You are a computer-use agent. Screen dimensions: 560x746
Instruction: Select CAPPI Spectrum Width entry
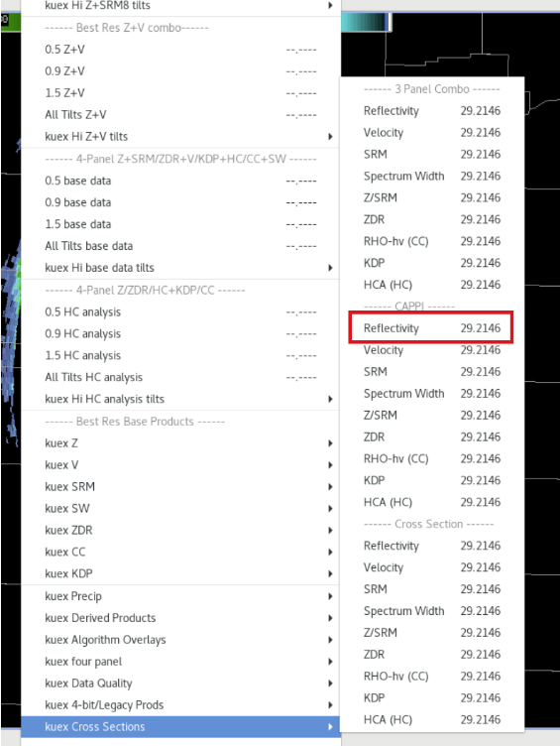click(432, 394)
